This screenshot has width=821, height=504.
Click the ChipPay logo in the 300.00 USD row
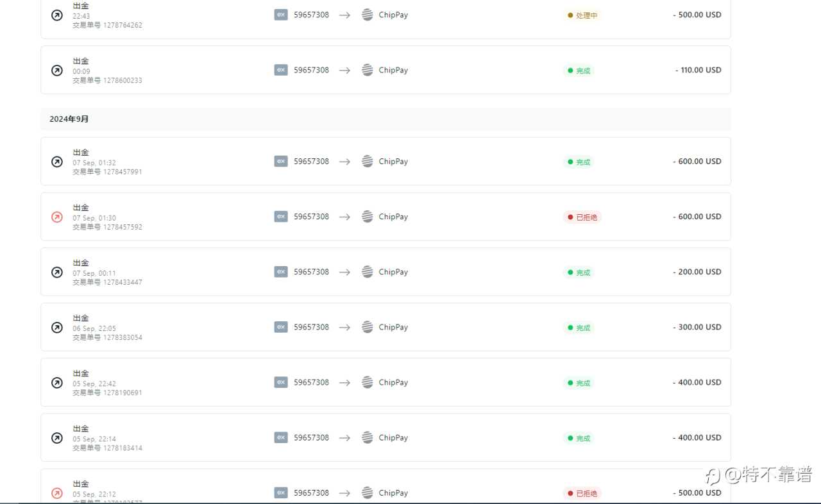pyautogui.click(x=368, y=327)
